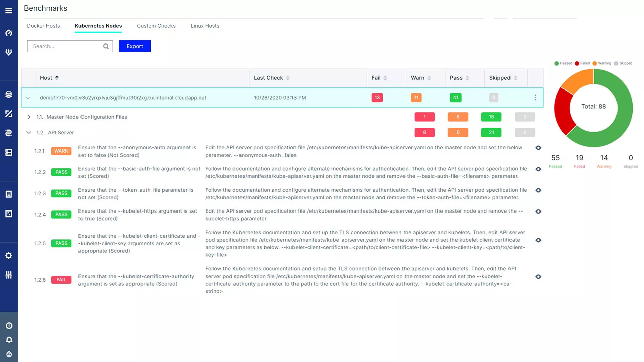Click the orange Warn badge showing 11
Screen dimensions: 644x362
(x=416, y=98)
